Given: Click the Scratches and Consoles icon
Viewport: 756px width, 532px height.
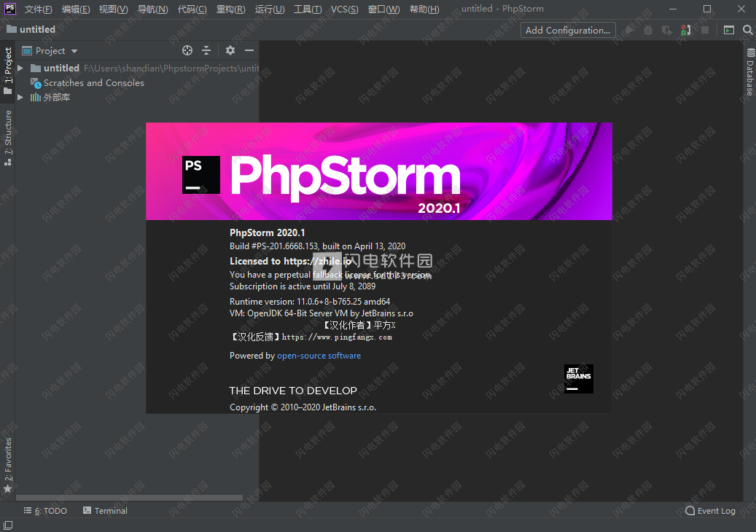Looking at the screenshot, I should click(x=36, y=83).
